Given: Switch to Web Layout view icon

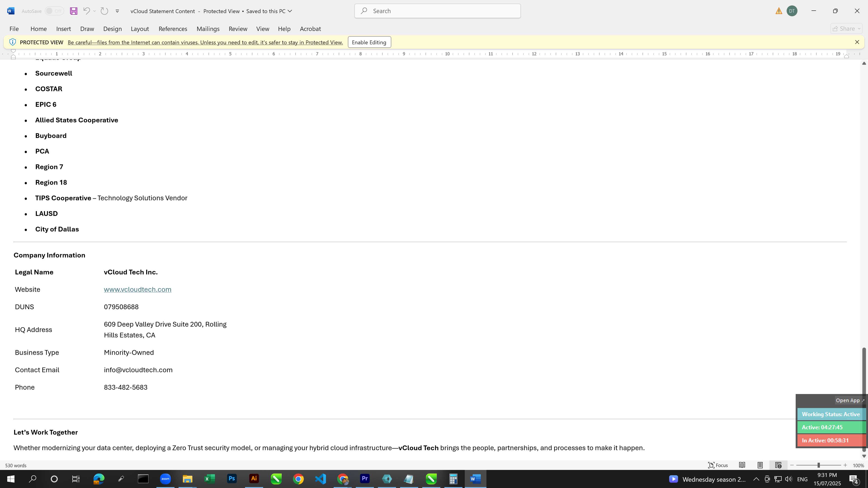Looking at the screenshot, I should point(778,465).
